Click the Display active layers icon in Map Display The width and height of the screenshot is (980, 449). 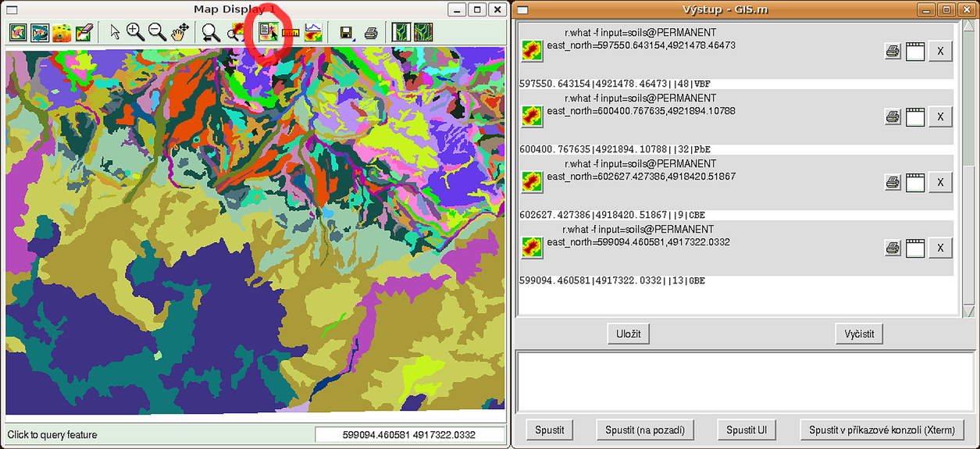click(x=19, y=33)
